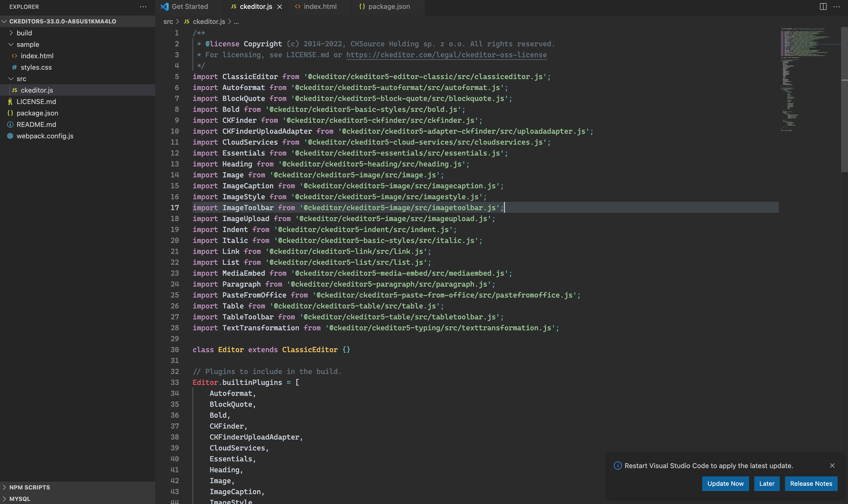Click the code minimap preview
Screen dimensions: 848x504
point(810,79)
